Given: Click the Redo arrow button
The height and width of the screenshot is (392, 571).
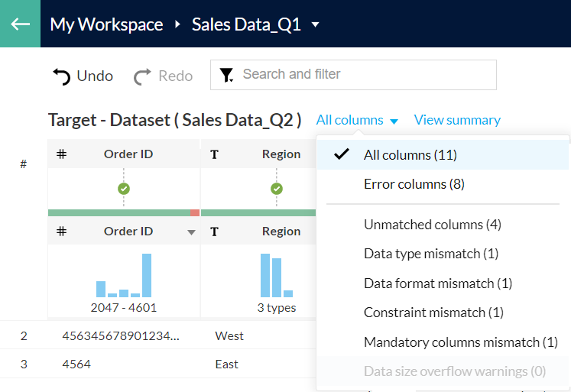Looking at the screenshot, I should pos(143,76).
